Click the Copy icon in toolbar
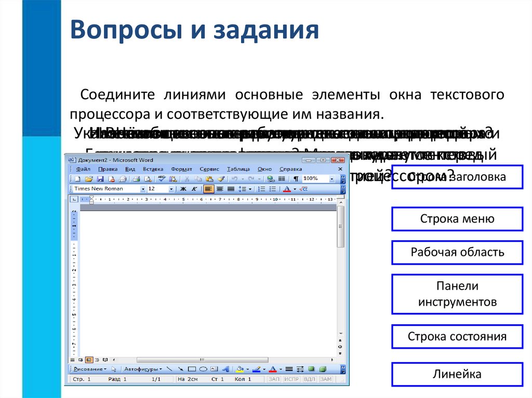 [x=198, y=179]
